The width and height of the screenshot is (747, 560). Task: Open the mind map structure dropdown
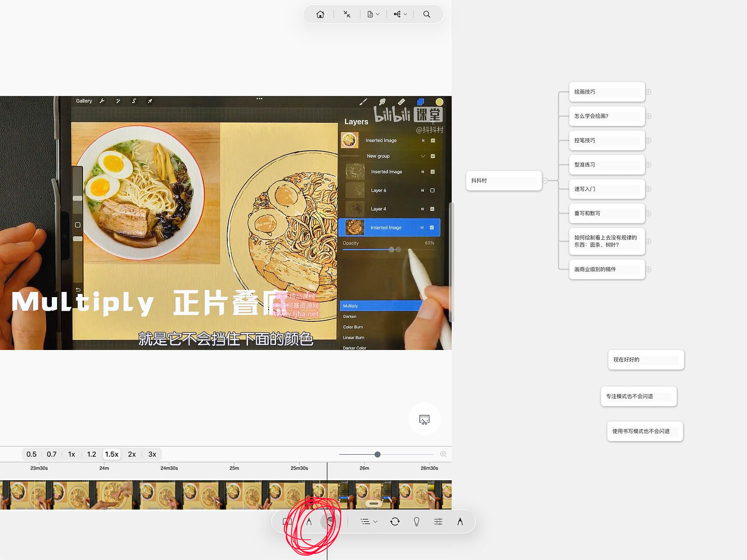coord(400,15)
